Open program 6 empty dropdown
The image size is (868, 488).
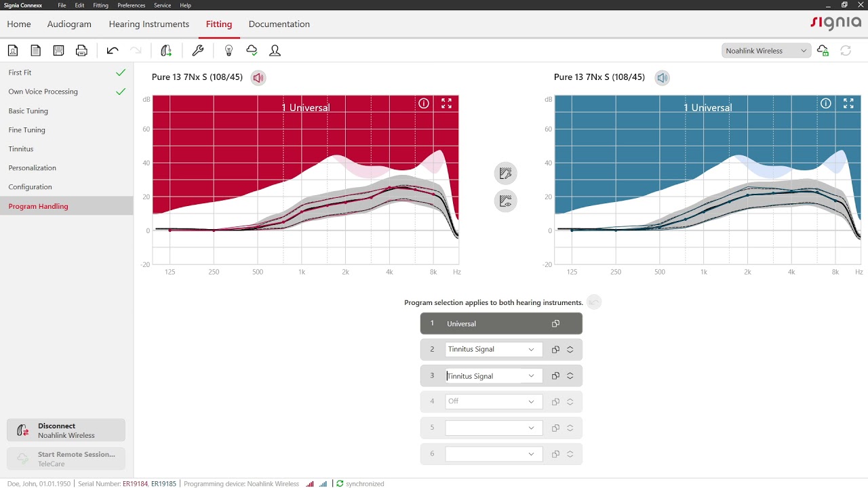494,454
